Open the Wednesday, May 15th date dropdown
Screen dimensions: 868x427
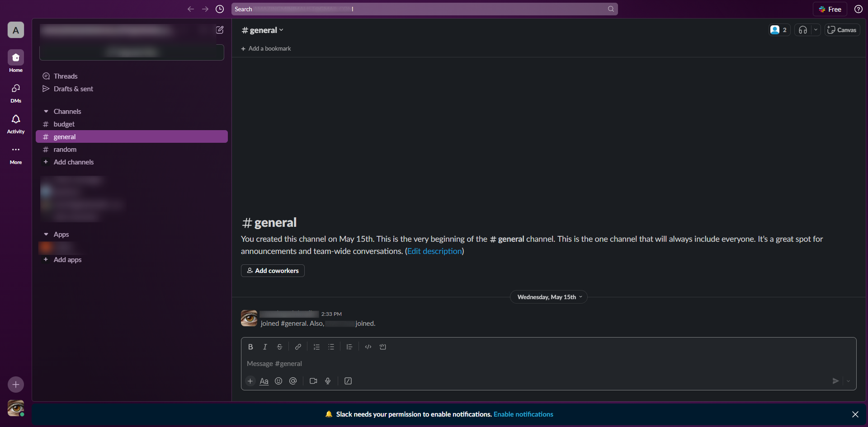pyautogui.click(x=549, y=297)
